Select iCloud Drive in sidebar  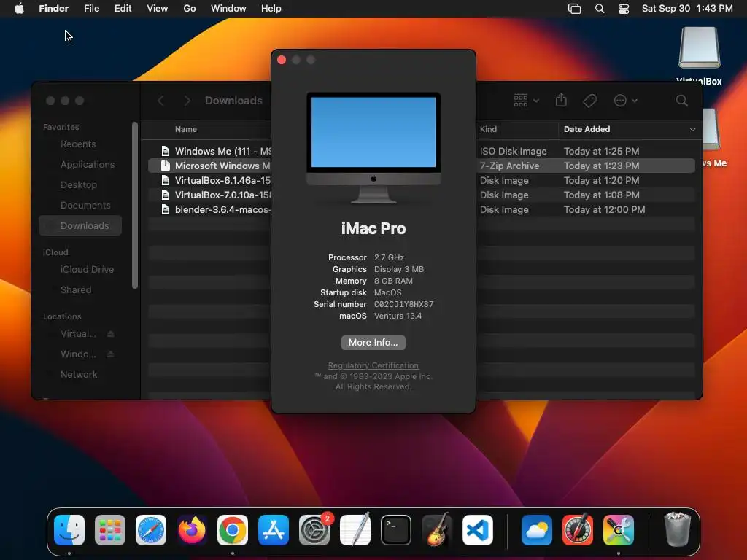coord(88,270)
